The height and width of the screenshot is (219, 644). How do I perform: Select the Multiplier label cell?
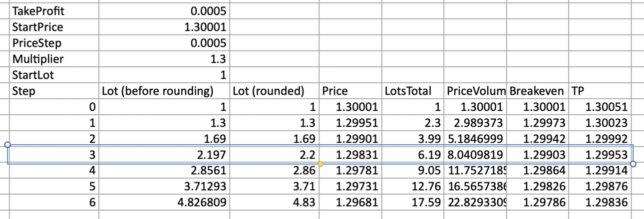coord(53,59)
